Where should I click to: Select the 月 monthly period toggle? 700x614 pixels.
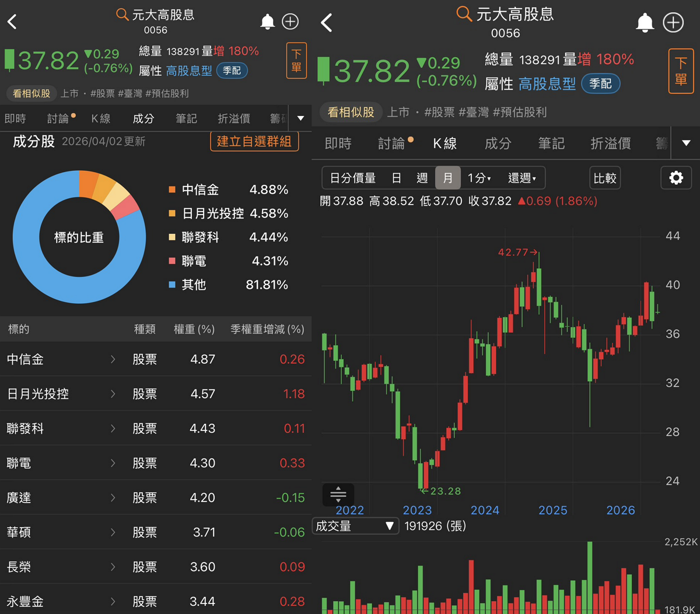point(447,178)
